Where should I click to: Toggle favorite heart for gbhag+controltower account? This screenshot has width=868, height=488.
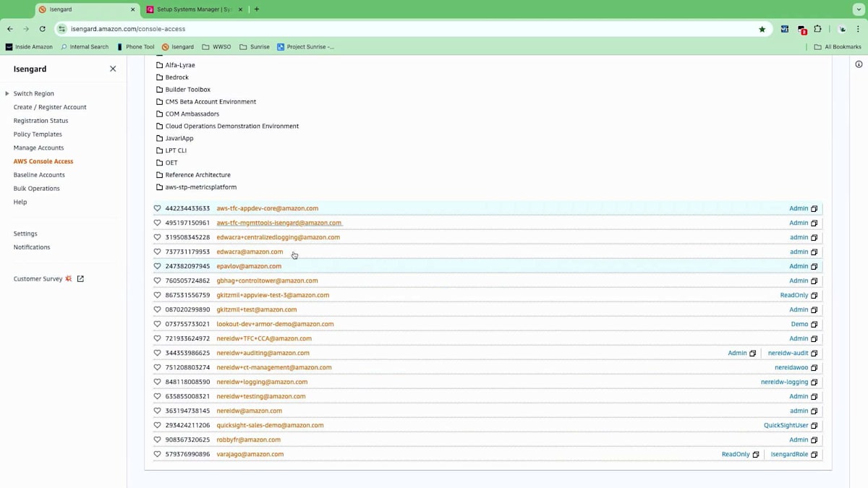(x=157, y=281)
